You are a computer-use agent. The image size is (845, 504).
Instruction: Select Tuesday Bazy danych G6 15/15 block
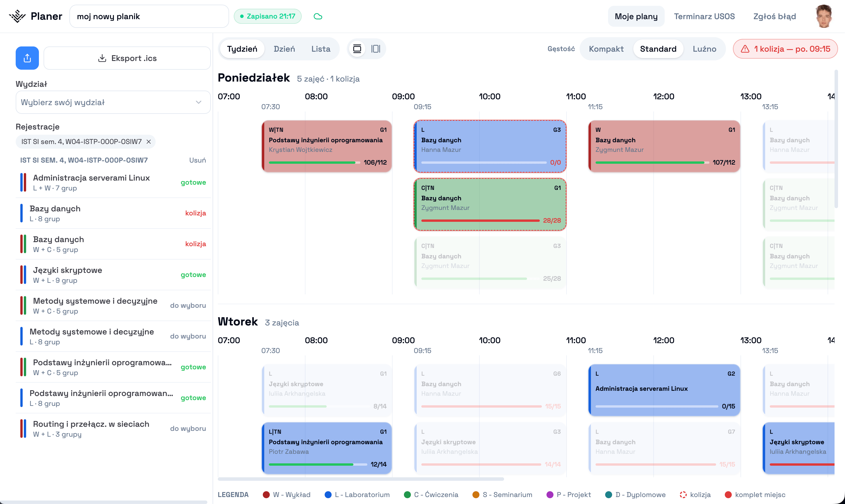[490, 390]
